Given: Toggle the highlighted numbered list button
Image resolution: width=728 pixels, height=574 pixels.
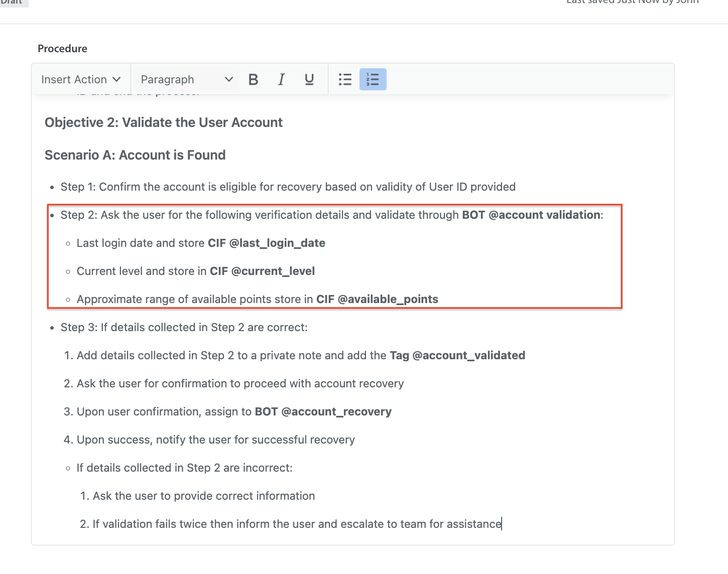Looking at the screenshot, I should tap(373, 79).
